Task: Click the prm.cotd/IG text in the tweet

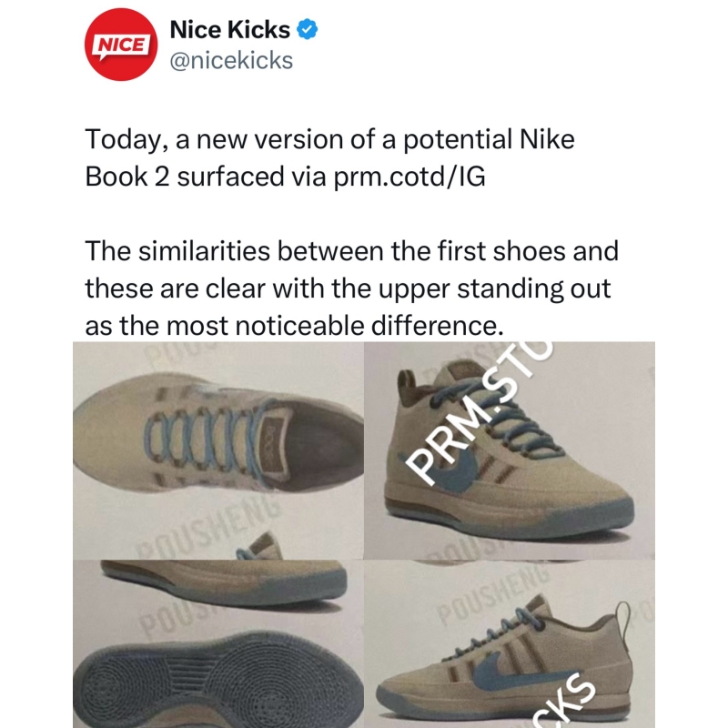Action: [409, 177]
